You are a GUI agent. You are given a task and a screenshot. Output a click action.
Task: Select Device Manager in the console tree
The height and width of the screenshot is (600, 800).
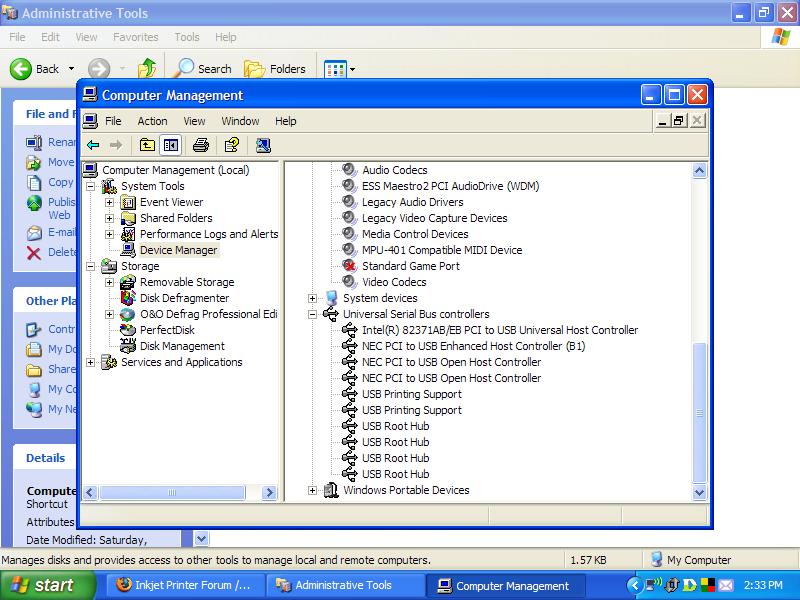point(179,250)
